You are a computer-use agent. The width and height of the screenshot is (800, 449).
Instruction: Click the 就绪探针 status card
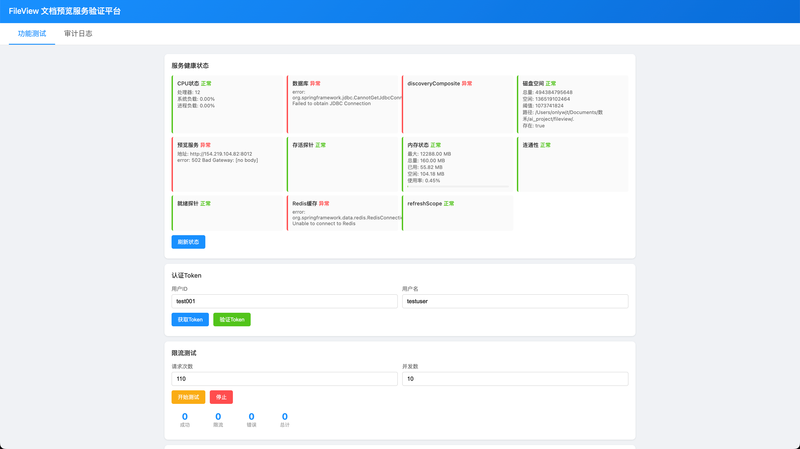click(x=227, y=213)
